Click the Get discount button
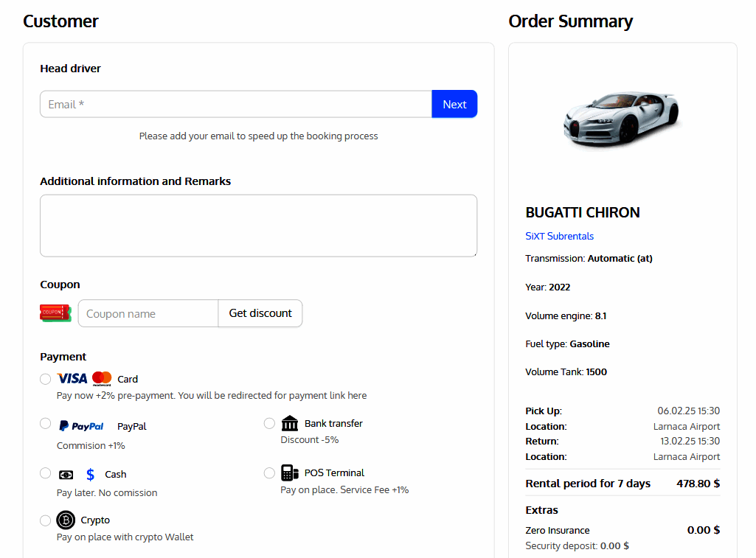This screenshot has width=756, height=558. 260,313
